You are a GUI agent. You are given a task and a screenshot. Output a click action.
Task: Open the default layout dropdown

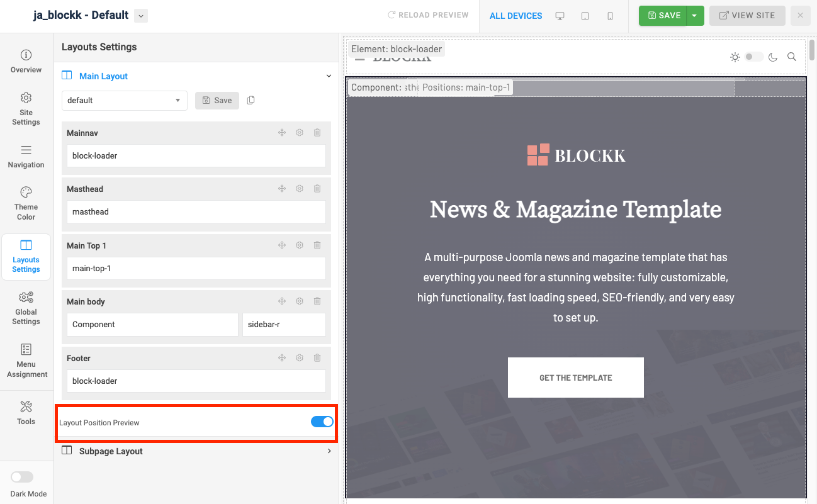tap(124, 101)
